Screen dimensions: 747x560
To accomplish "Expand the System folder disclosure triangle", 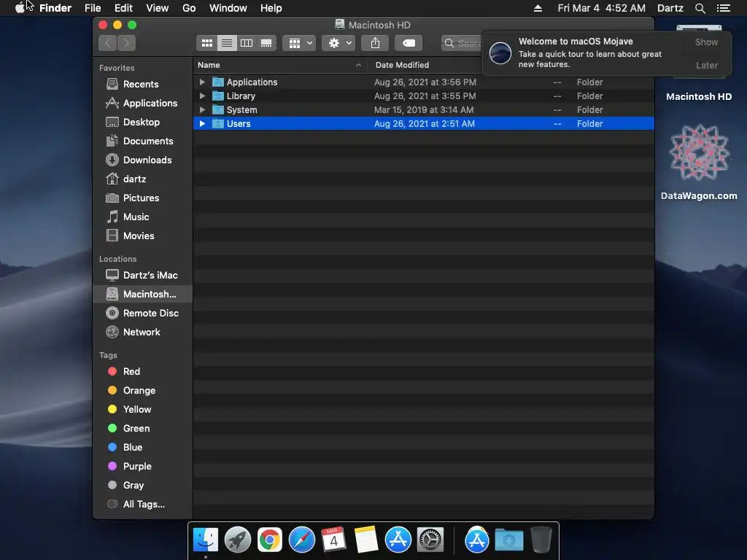I will coord(202,109).
